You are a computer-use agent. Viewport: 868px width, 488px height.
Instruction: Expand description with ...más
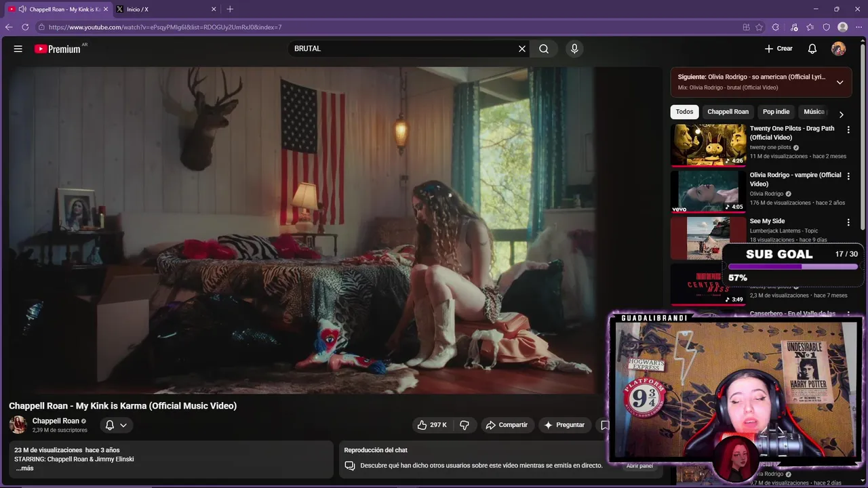(24, 468)
